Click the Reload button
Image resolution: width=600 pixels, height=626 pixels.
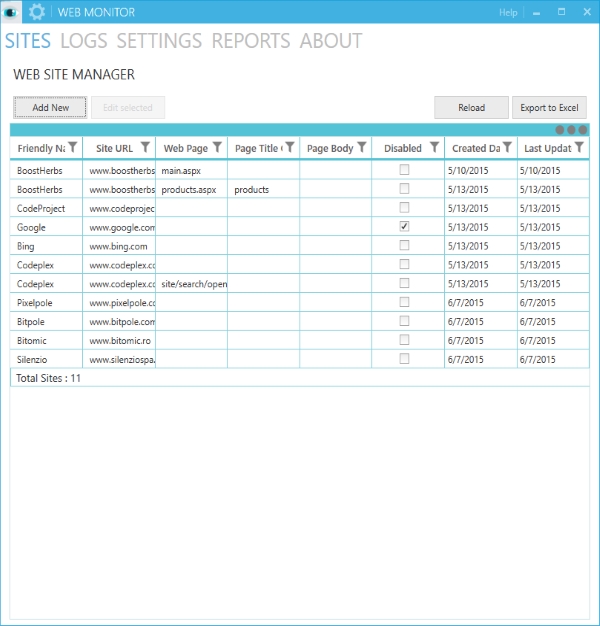[x=471, y=107]
